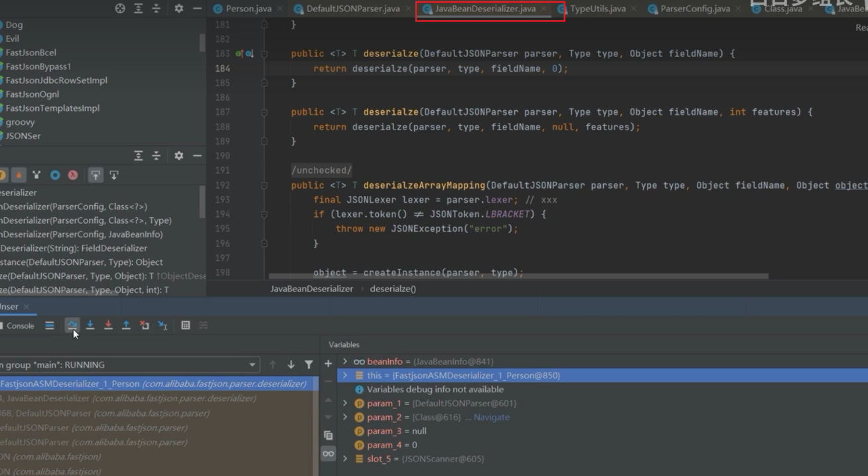Viewport: 868px width, 476px height.
Task: Click editor horizontal scrollbar
Action: tap(518, 276)
